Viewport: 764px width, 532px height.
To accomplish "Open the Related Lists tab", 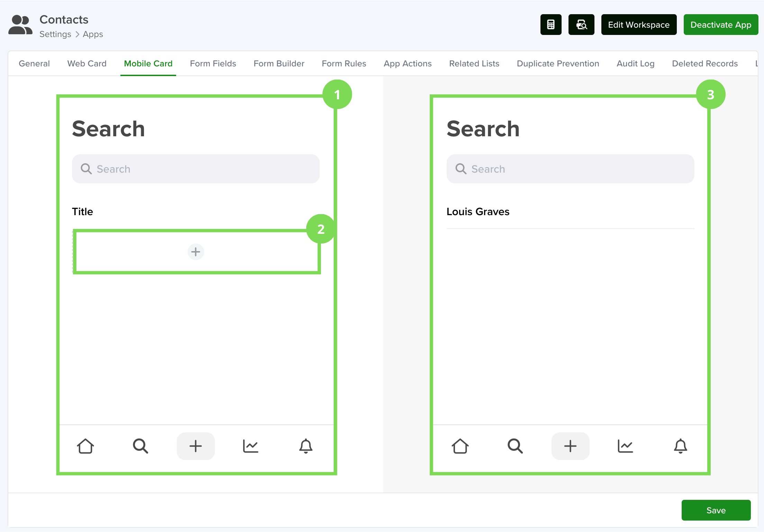I will 474,64.
